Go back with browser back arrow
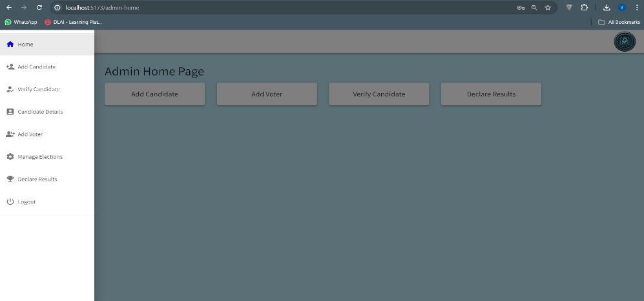 pyautogui.click(x=9, y=7)
